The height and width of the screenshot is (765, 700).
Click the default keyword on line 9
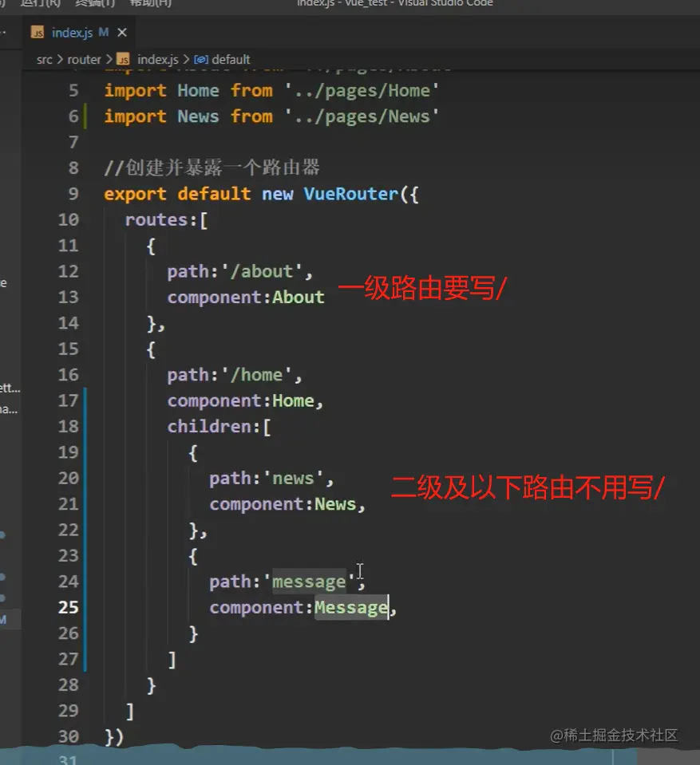coord(214,194)
